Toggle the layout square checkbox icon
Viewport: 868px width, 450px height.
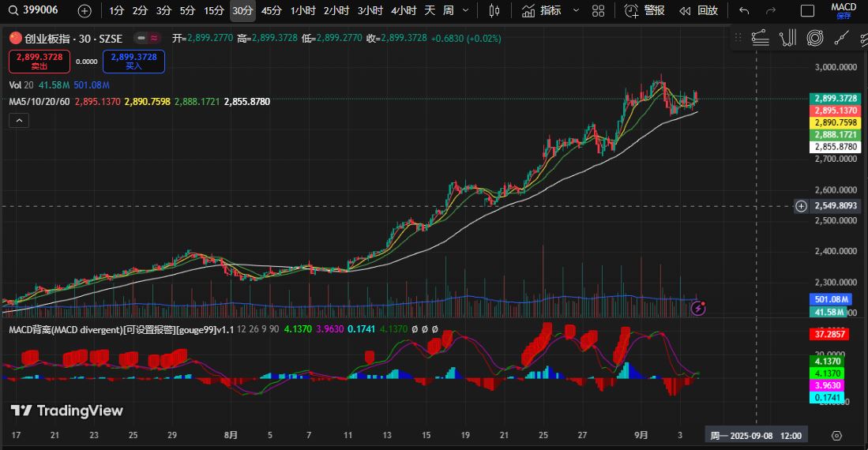pos(807,10)
